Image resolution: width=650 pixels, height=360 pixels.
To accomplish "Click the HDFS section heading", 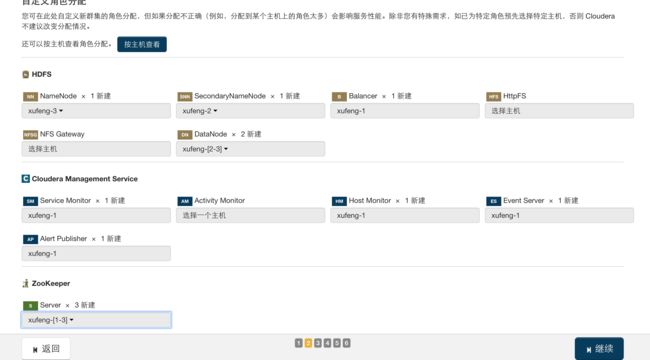I will (x=41, y=74).
